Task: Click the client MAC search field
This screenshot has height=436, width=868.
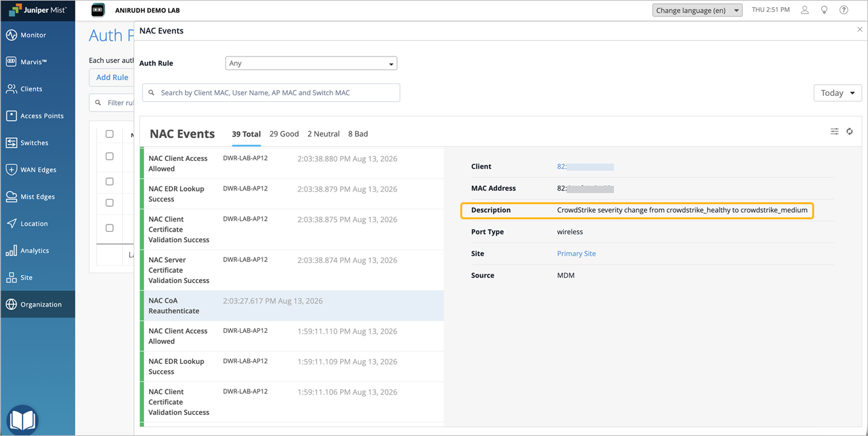Action: pyautogui.click(x=271, y=93)
